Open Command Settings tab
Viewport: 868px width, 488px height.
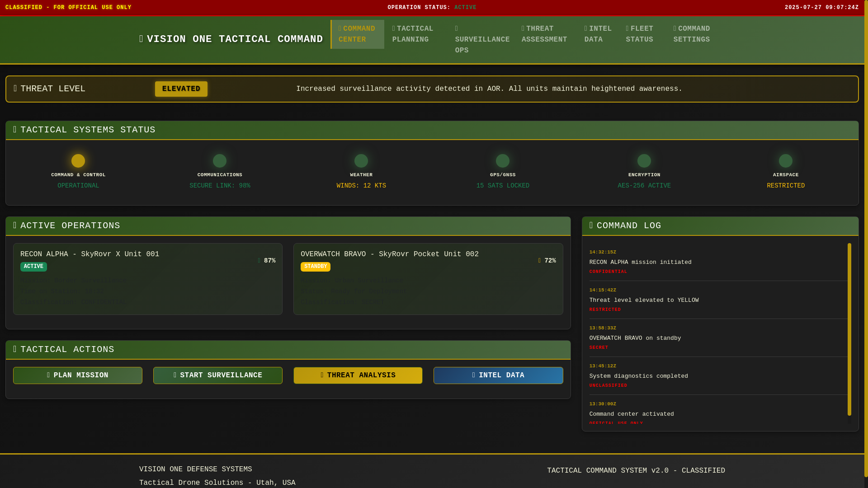(695, 34)
